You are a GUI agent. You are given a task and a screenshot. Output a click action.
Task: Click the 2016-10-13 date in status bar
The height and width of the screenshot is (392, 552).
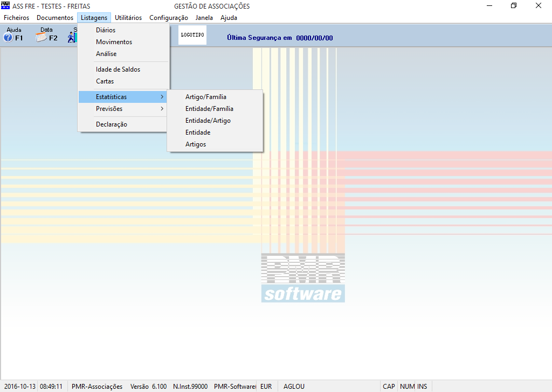click(x=20, y=387)
